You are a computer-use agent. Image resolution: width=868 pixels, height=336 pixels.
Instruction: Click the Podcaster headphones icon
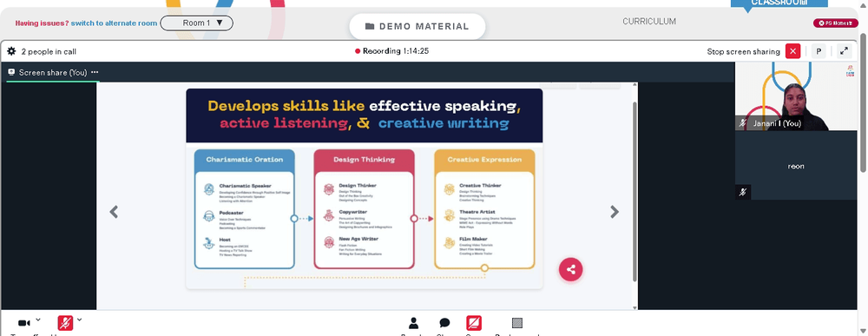[x=208, y=216]
